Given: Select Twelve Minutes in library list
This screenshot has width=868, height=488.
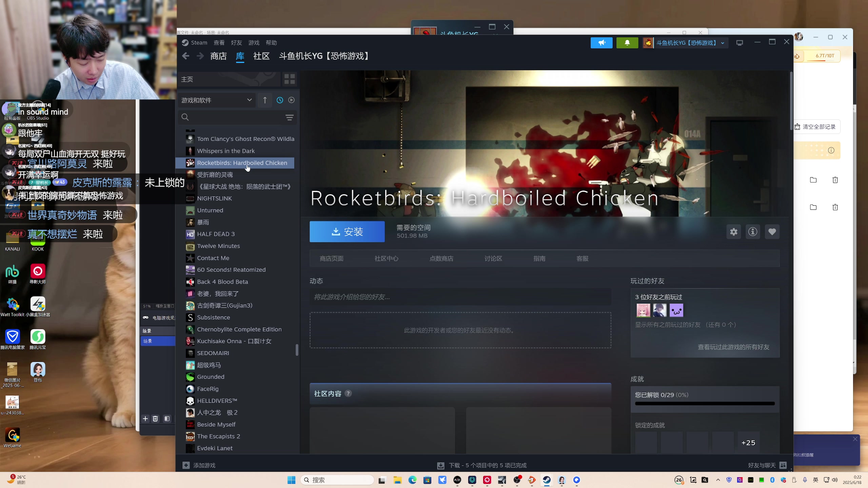Looking at the screenshot, I should click(x=235, y=246).
